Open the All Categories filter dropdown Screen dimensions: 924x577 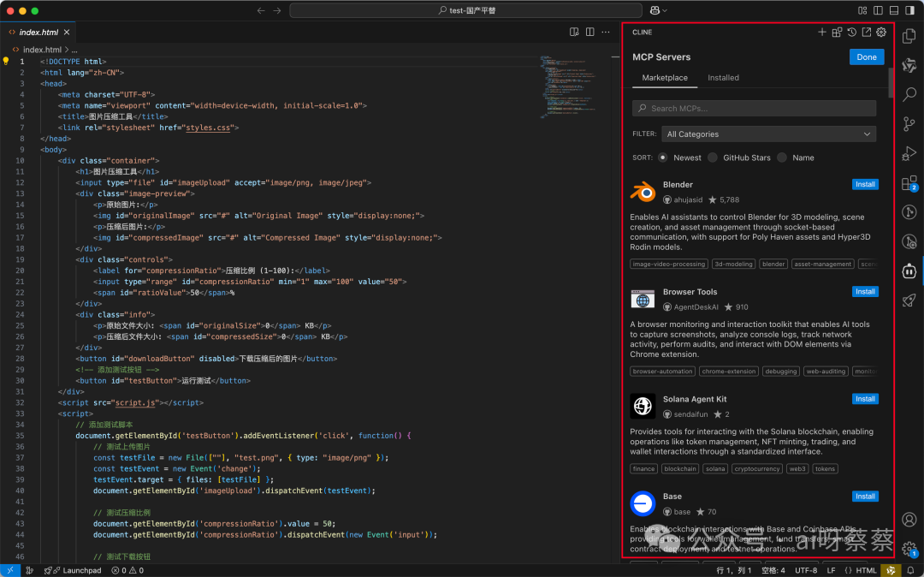(768, 134)
